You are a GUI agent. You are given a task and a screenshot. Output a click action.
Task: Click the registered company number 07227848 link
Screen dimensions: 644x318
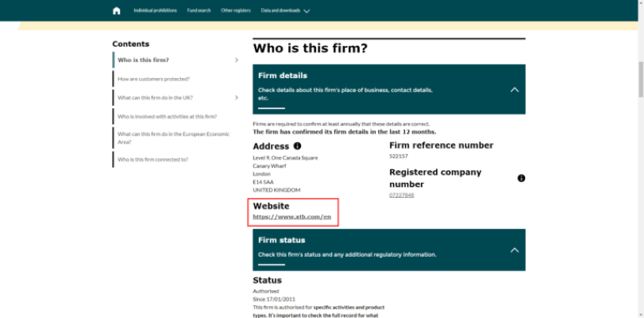(x=401, y=196)
